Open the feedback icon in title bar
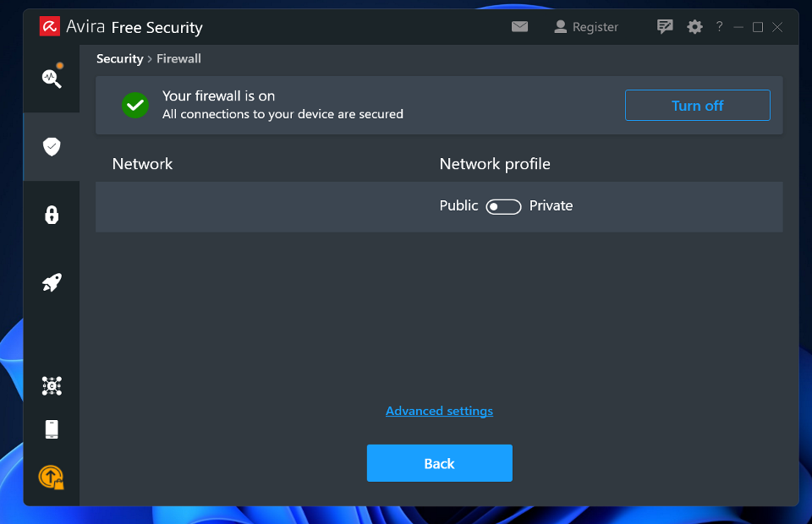Viewport: 812px width, 524px height. tap(665, 26)
